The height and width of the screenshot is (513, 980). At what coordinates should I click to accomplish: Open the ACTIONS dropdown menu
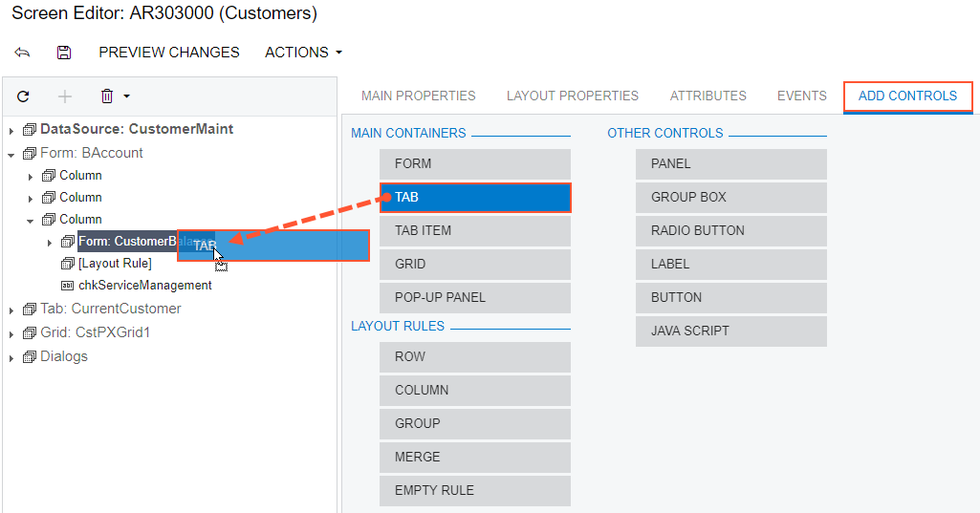pos(303,53)
